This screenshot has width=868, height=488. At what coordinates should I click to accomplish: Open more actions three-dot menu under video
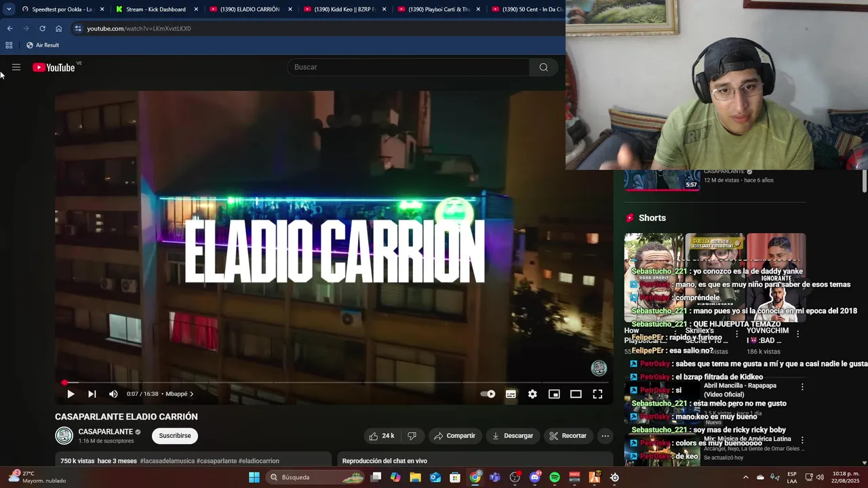click(605, 436)
